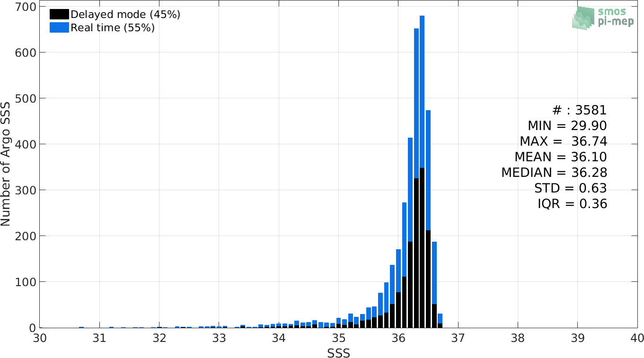644x358 pixels.
Task: Click the x-axis tick label 39
Action: tap(577, 339)
